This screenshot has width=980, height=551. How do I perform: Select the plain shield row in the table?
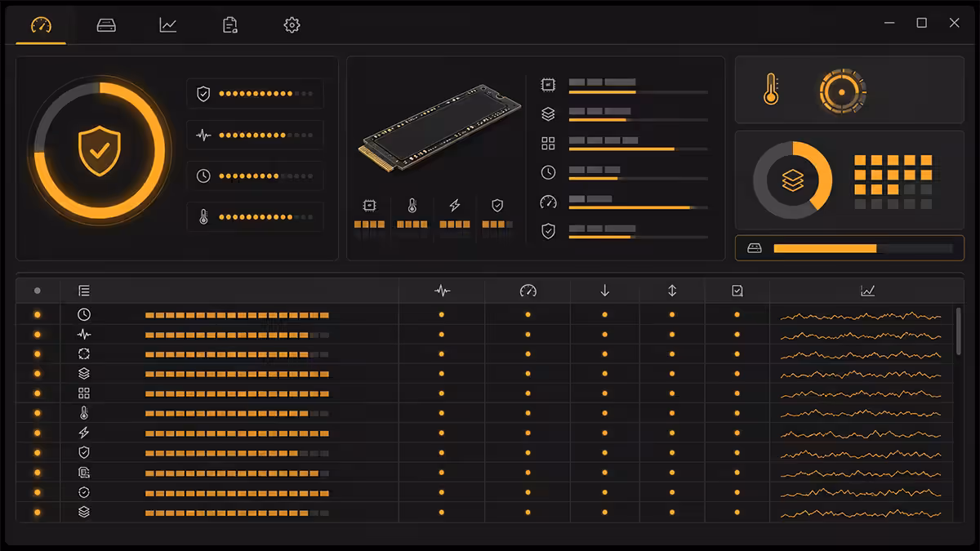pos(484,452)
